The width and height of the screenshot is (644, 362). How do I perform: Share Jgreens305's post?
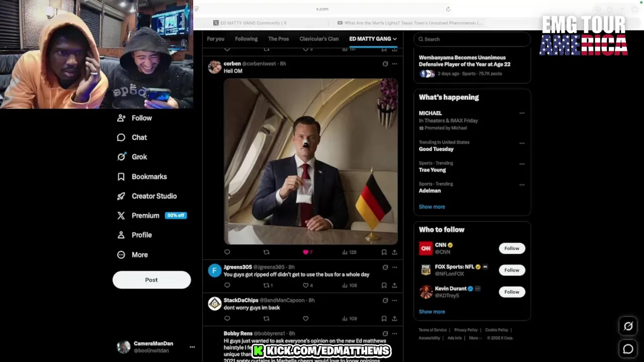(x=394, y=285)
